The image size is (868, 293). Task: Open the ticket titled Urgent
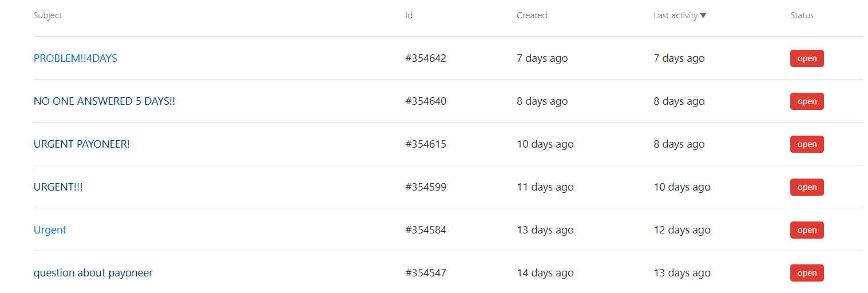(50, 230)
